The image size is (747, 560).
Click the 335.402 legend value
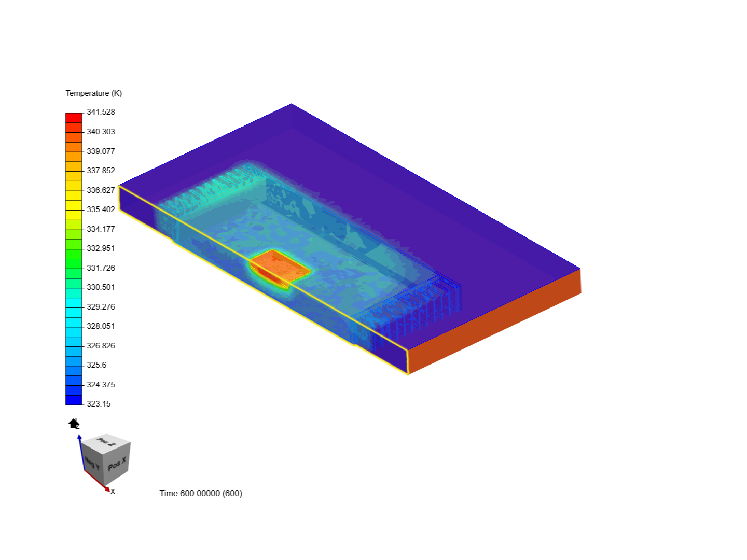[x=101, y=209]
